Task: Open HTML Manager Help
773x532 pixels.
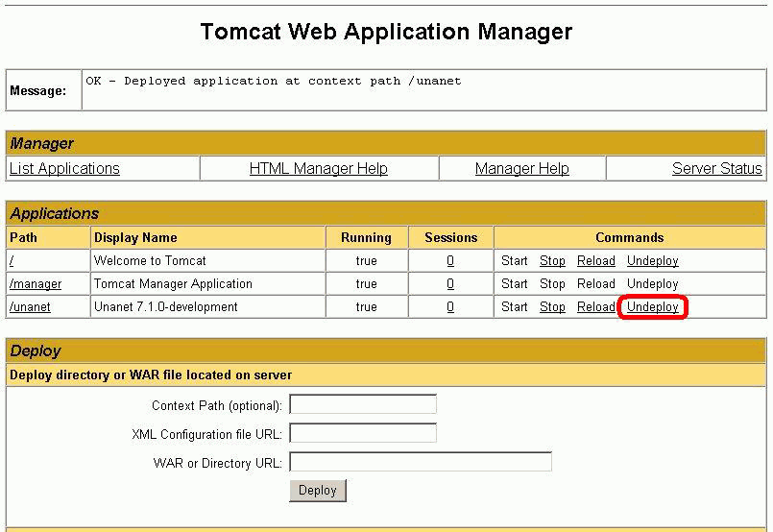Action: click(319, 169)
